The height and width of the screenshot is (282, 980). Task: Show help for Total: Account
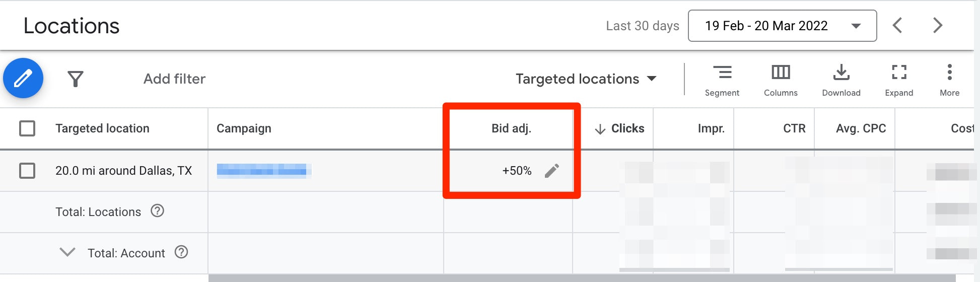point(181,252)
